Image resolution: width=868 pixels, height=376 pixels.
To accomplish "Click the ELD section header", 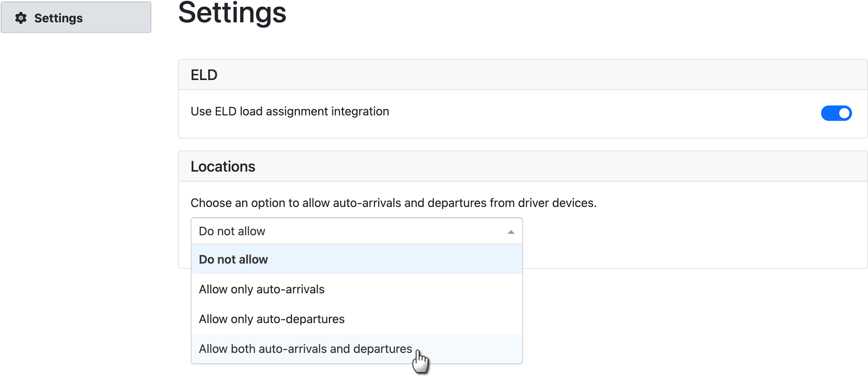I will 204,74.
